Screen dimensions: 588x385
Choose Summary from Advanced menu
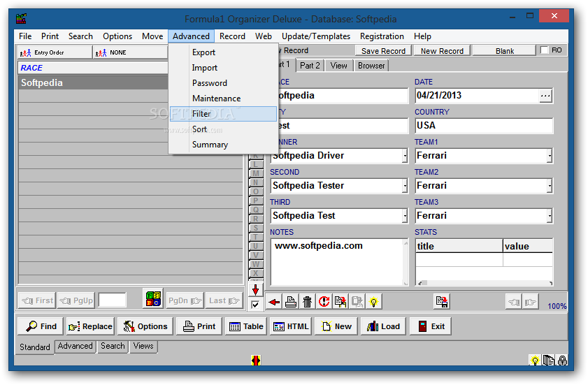(223, 145)
